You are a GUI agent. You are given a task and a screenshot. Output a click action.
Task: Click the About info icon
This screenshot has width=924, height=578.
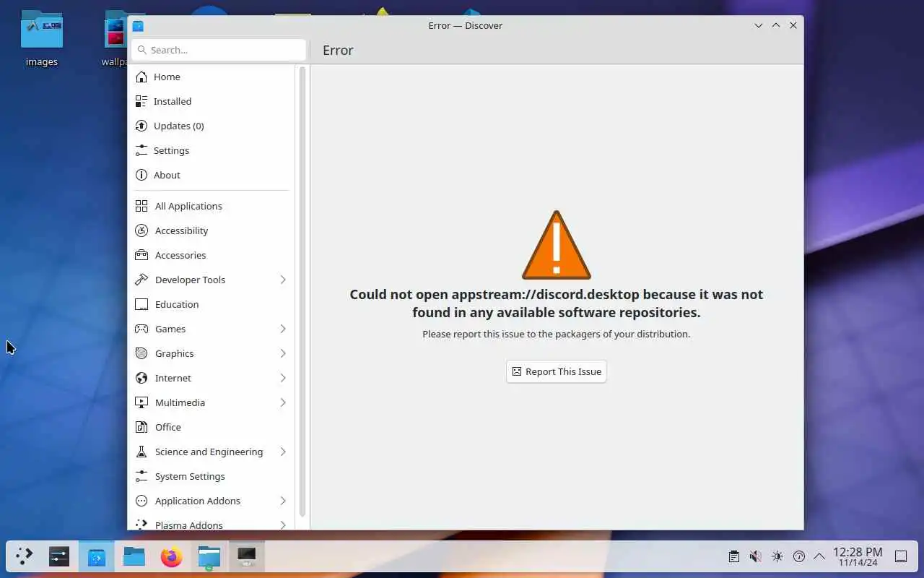coord(141,175)
